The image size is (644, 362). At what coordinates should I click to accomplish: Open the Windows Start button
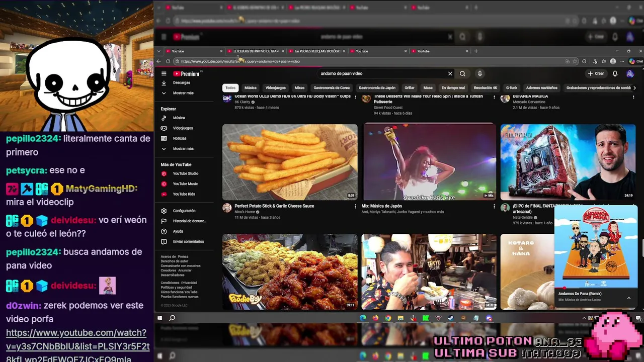(x=160, y=318)
